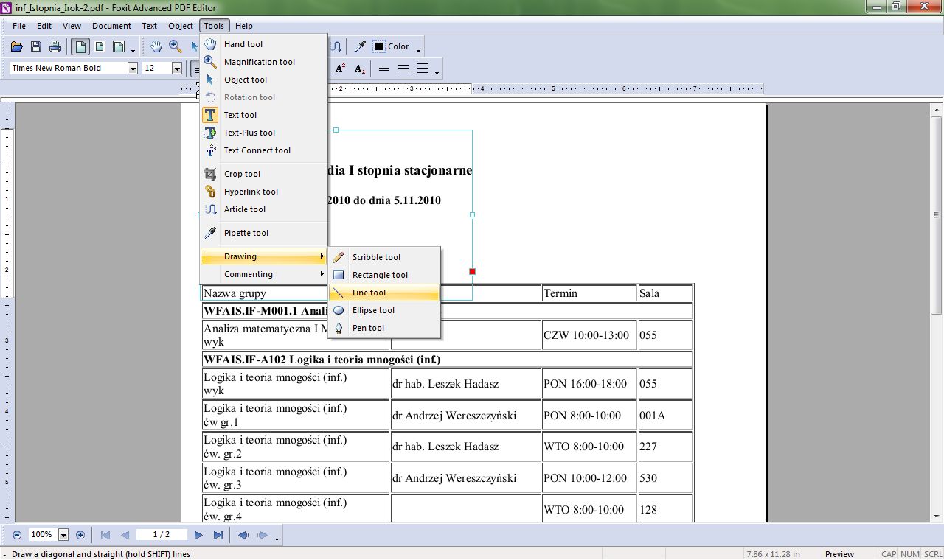
Task: Click table cell 'dr Andrzej Wereszczyński' PON 8:00-10:00 row
Action: click(x=466, y=416)
